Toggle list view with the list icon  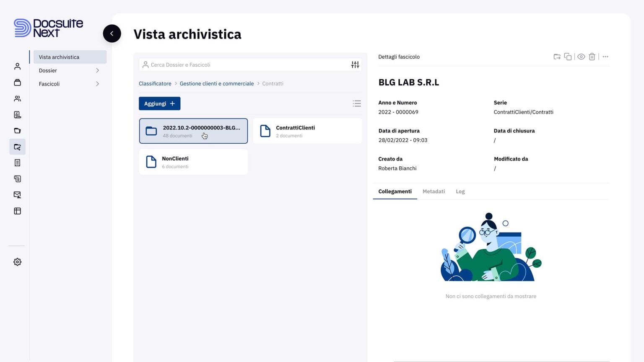[356, 103]
